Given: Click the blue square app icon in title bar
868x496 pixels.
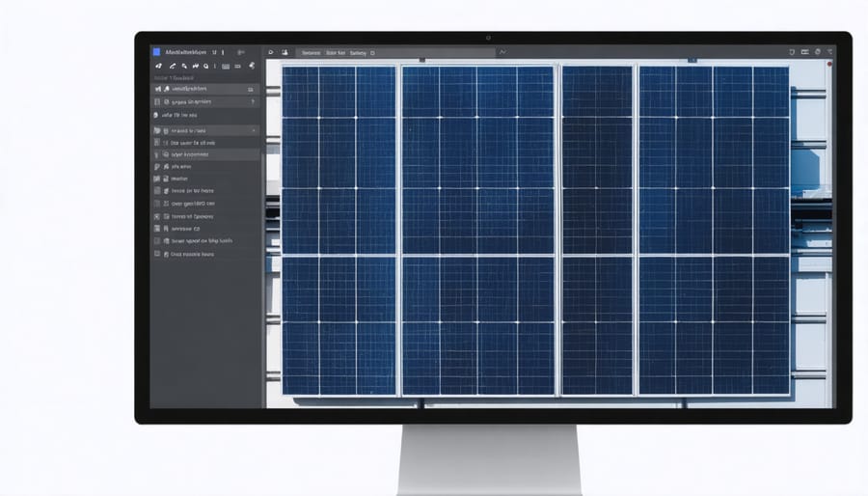Looking at the screenshot, I should pos(156,52).
